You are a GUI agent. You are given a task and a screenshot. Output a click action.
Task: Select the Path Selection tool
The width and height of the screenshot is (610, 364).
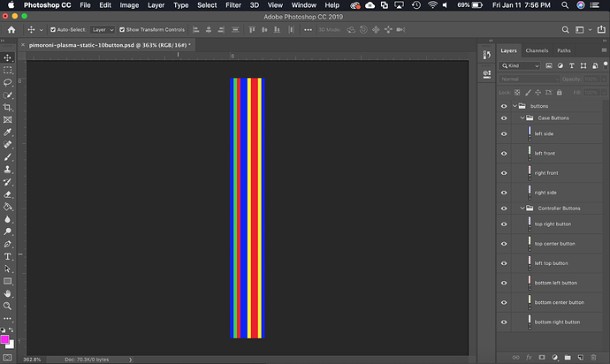pos(7,269)
